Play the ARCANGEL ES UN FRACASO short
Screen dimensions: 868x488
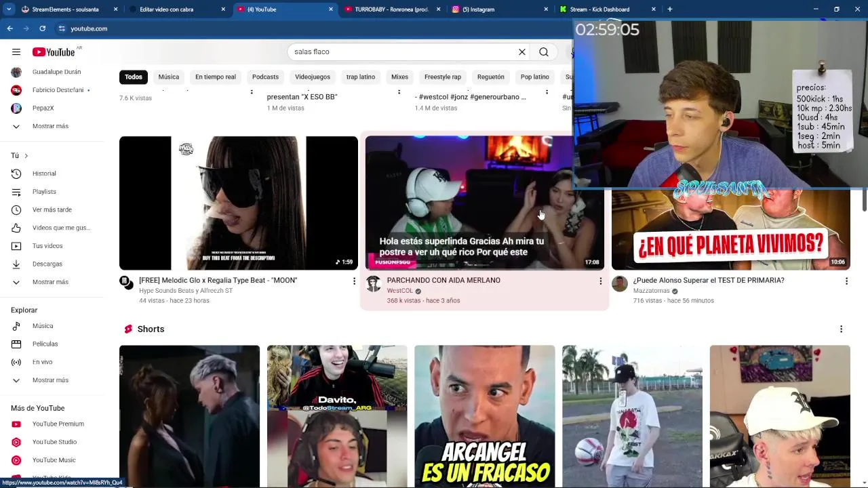pyautogui.click(x=485, y=416)
